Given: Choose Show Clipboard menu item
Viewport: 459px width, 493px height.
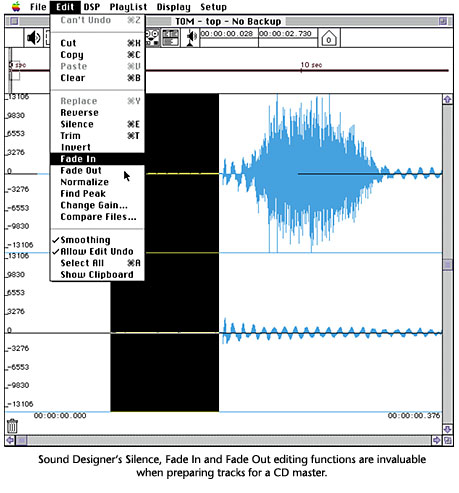Looking at the screenshot, I should 97,275.
